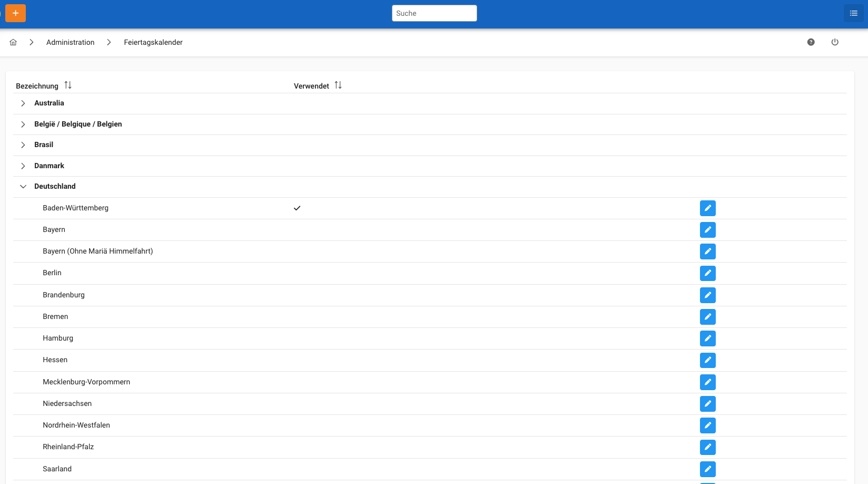868x484 pixels.
Task: Expand the Australia group
Action: click(23, 103)
